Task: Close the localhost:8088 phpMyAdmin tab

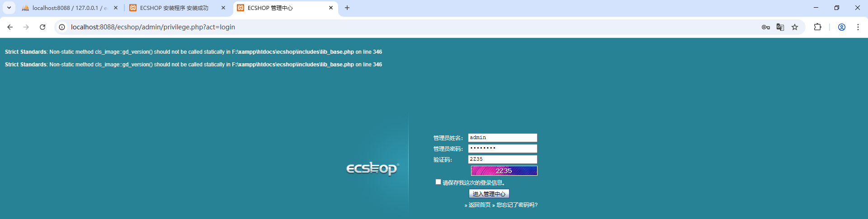Action: (x=116, y=8)
